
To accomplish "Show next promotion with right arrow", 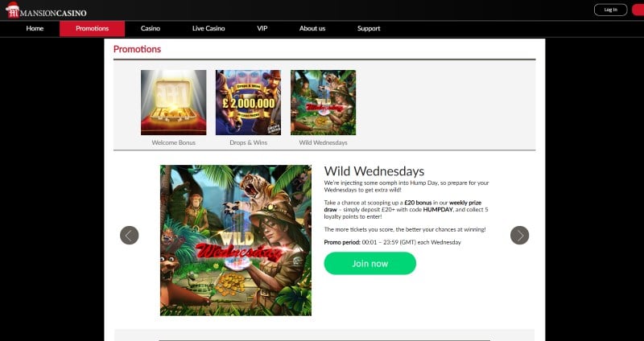I will [519, 236].
